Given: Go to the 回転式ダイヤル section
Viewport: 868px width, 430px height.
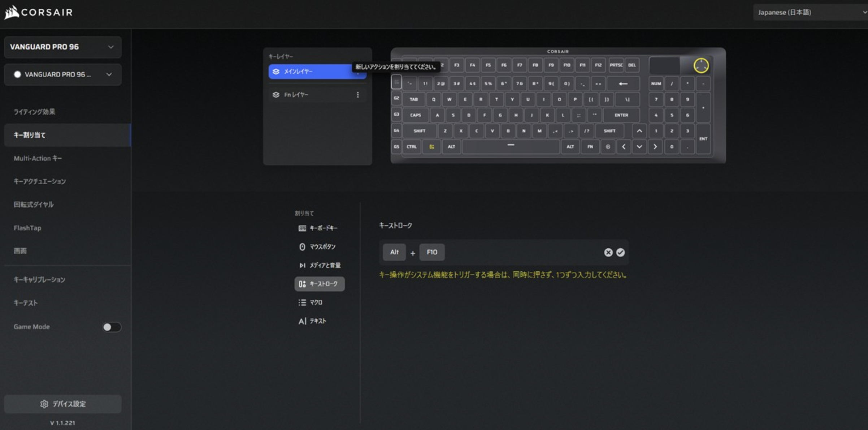Looking at the screenshot, I should point(34,205).
